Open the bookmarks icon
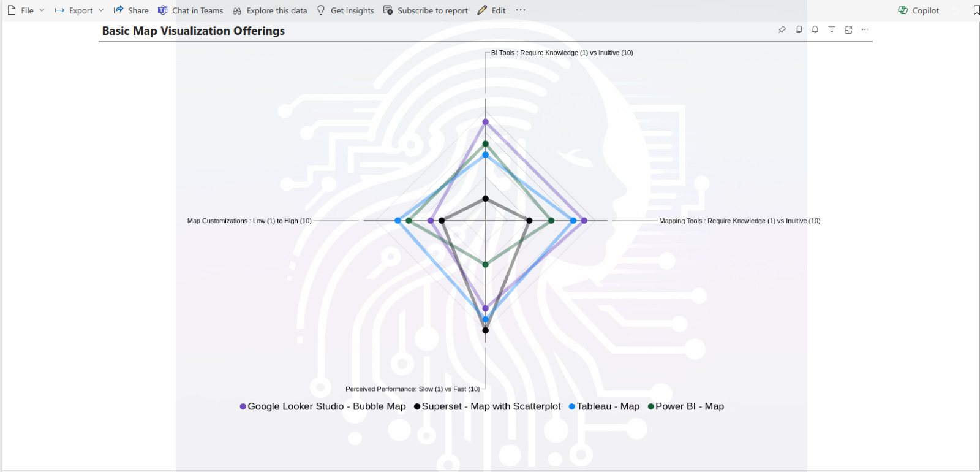980x472 pixels. [976, 10]
